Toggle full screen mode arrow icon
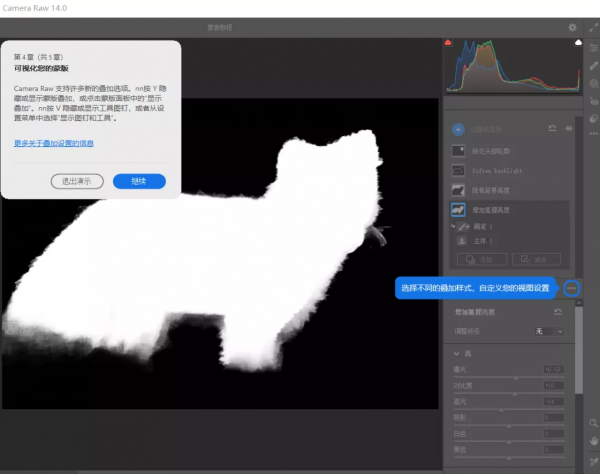 pos(591,28)
